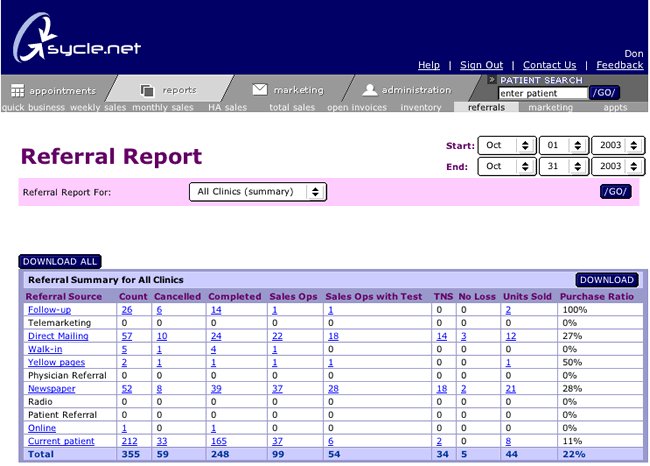The width and height of the screenshot is (650, 466).
Task: Click the Download button in summary header
Action: click(x=606, y=280)
